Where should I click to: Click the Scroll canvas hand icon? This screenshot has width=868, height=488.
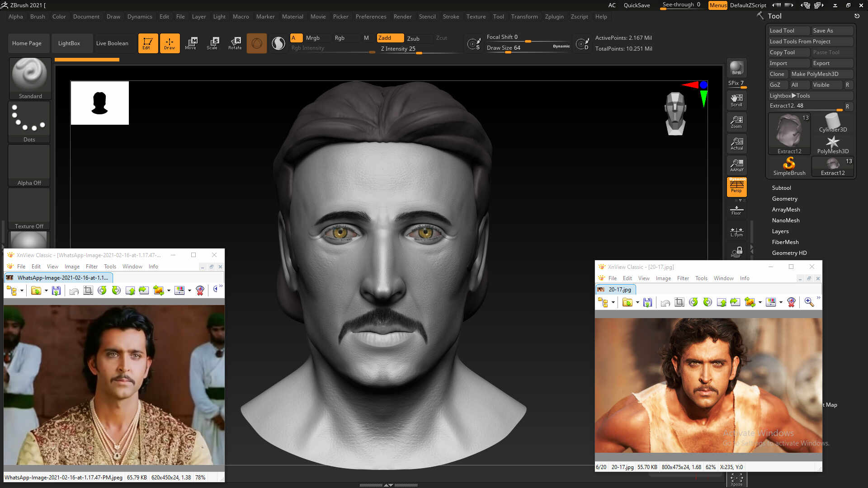click(x=736, y=100)
